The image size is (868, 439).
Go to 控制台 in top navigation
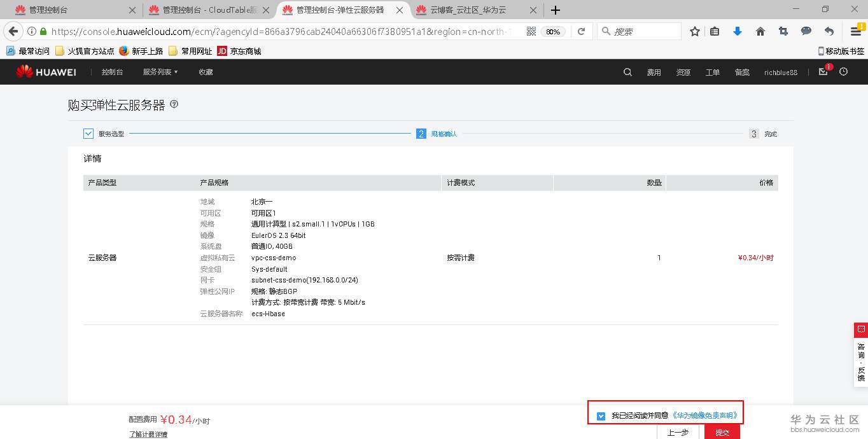point(113,73)
